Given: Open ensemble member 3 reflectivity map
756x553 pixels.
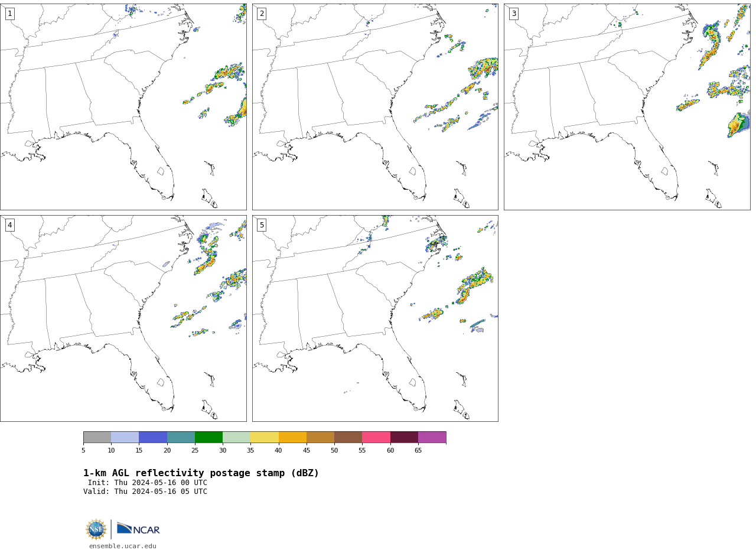Looking at the screenshot, I should coord(627,107).
